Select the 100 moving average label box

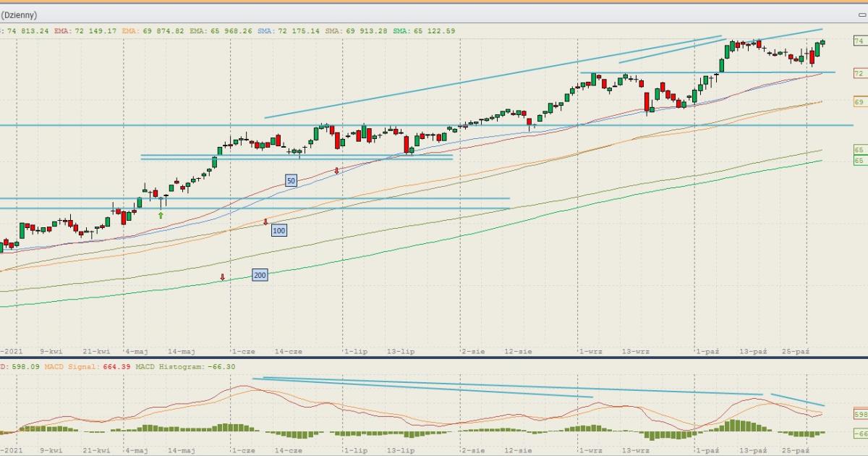[x=279, y=230]
